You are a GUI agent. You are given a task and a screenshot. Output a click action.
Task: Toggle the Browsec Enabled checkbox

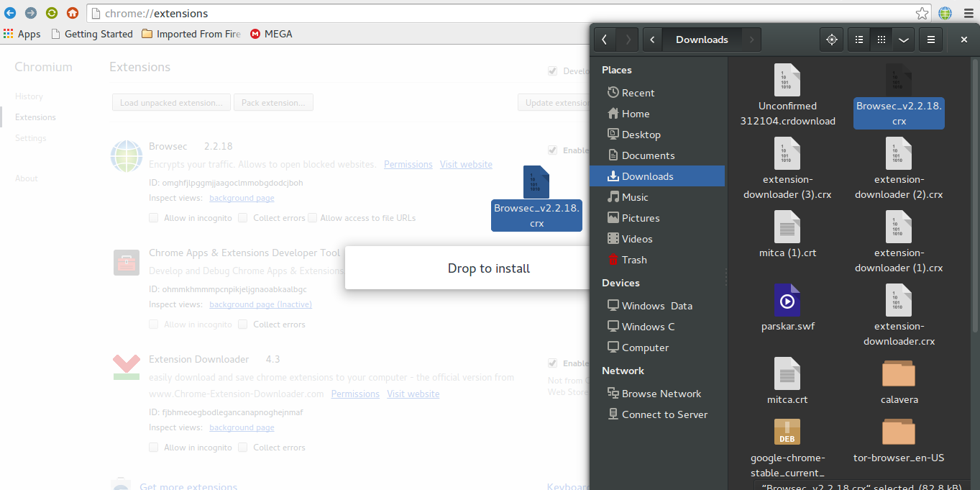(x=552, y=150)
